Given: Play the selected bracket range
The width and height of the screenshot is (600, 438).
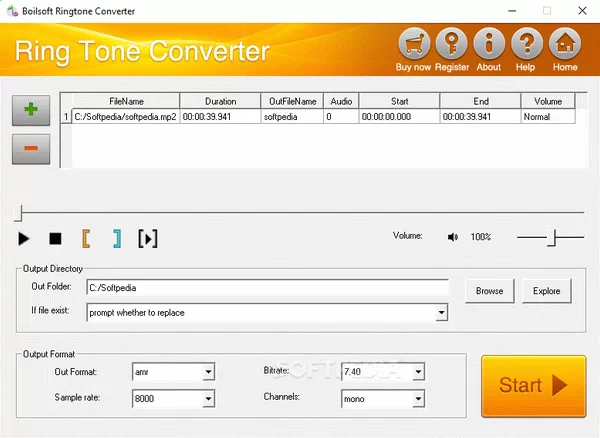Looking at the screenshot, I should 148,239.
